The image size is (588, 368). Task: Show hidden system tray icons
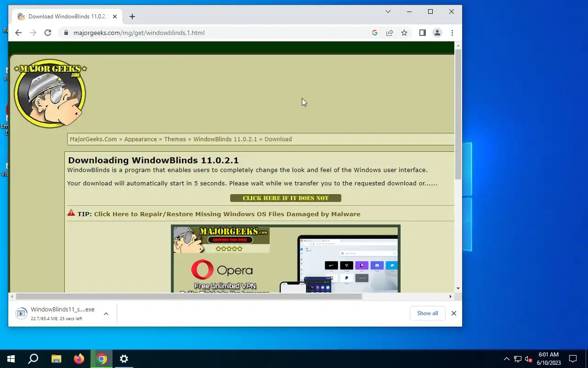coord(507,359)
